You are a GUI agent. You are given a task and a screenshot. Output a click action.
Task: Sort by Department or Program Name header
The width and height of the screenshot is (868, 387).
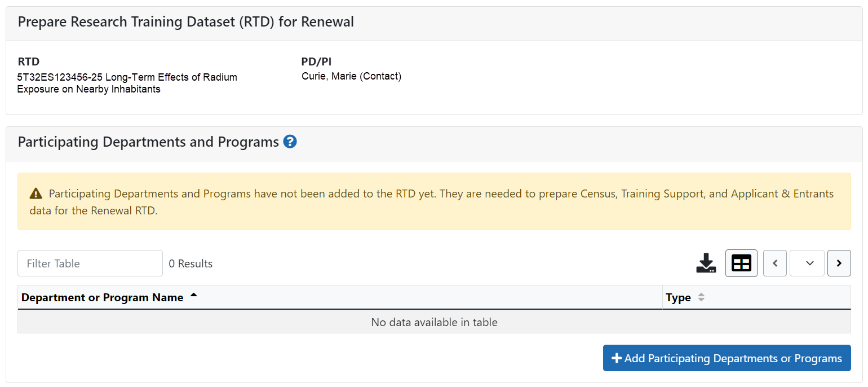click(103, 297)
